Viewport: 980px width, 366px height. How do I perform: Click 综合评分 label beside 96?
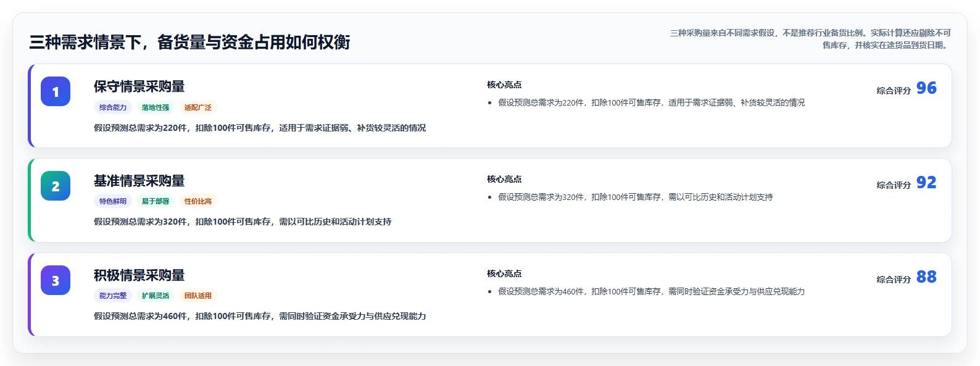coord(894,91)
